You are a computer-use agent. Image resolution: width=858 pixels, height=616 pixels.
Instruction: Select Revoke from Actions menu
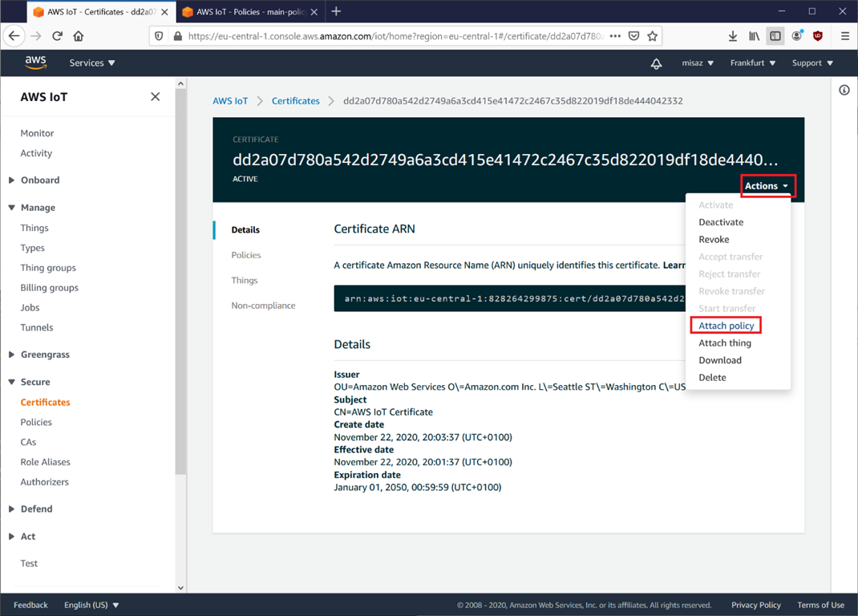[714, 239]
